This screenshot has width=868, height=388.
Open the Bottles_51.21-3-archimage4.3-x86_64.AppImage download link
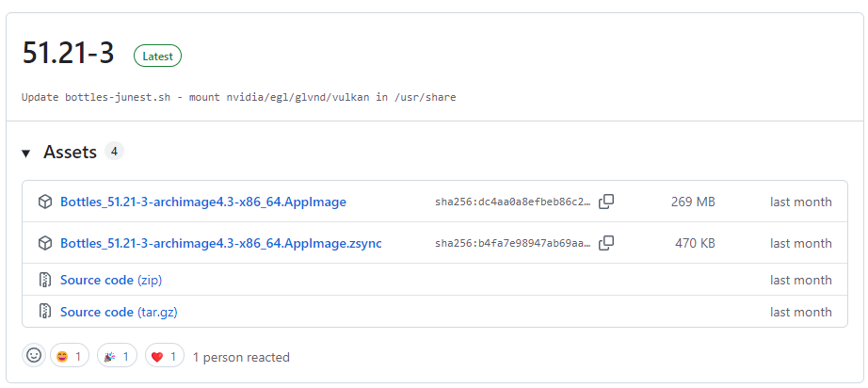[x=203, y=202]
